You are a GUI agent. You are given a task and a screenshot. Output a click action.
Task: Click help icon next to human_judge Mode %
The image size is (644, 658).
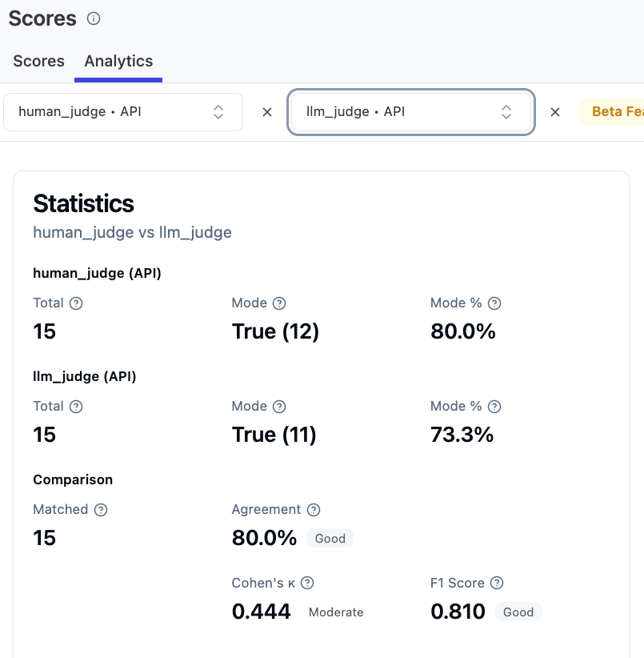pos(494,303)
